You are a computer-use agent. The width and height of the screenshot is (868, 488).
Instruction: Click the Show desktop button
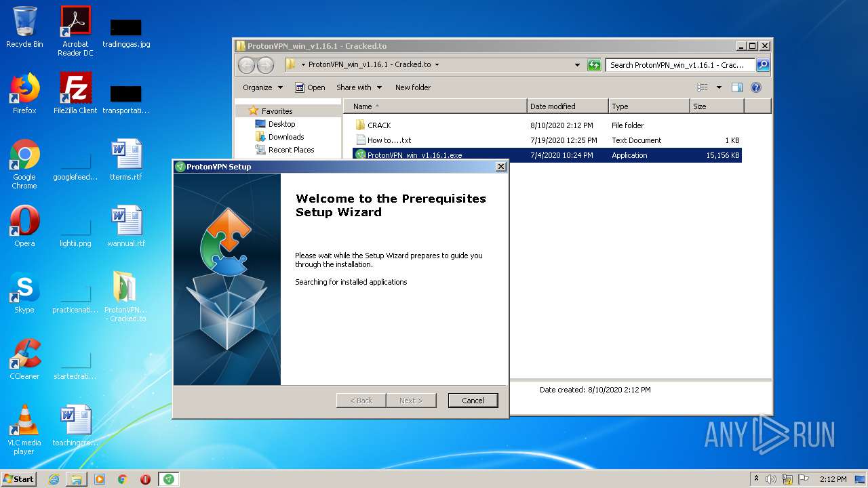[860, 479]
